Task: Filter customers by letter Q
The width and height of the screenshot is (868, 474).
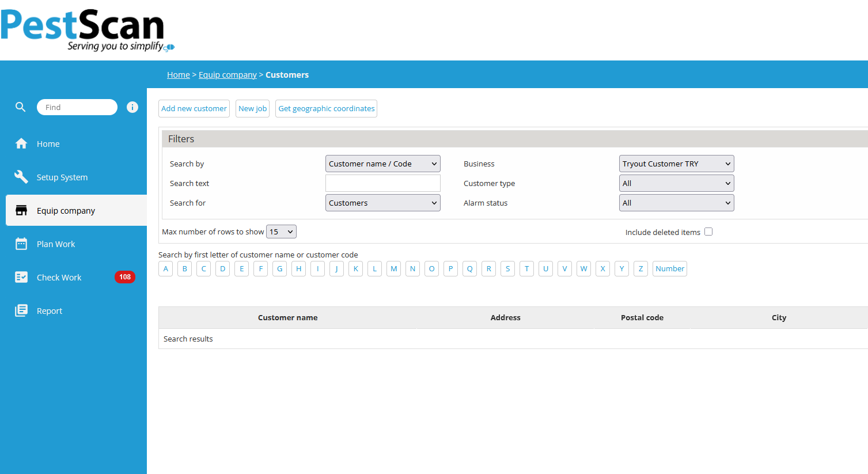Action: pyautogui.click(x=470, y=268)
